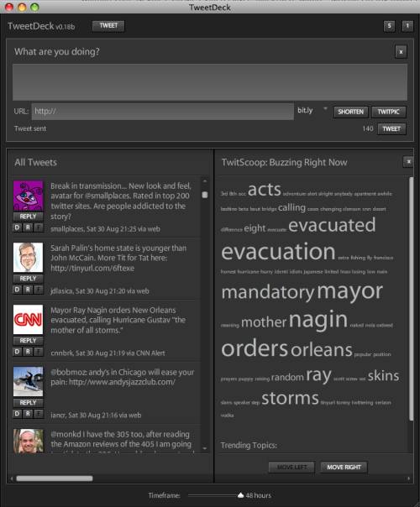Click the '1' button in top bar
Image resolution: width=420 pixels, height=507 pixels.
tap(407, 26)
